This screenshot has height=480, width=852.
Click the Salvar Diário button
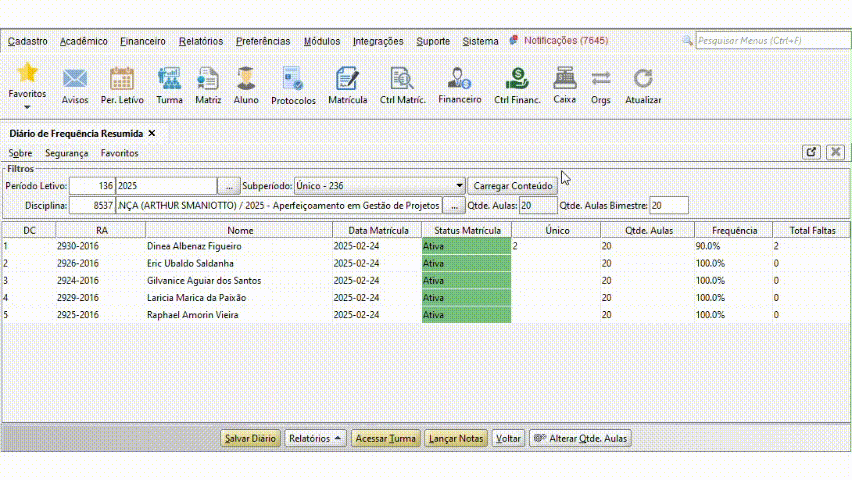tap(250, 438)
